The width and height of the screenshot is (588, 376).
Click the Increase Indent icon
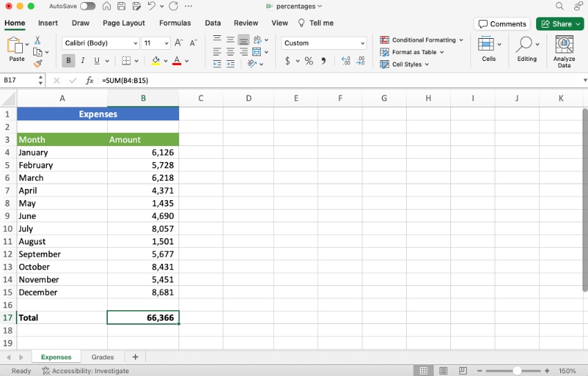230,64
